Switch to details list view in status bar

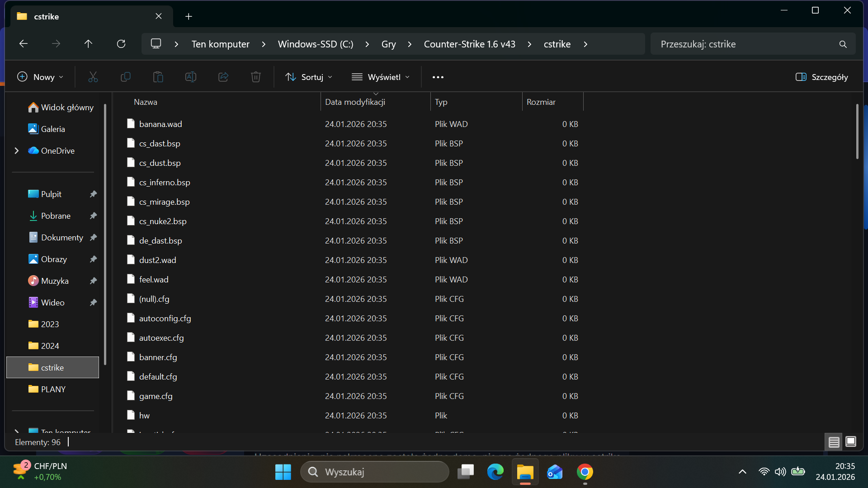tap(834, 441)
